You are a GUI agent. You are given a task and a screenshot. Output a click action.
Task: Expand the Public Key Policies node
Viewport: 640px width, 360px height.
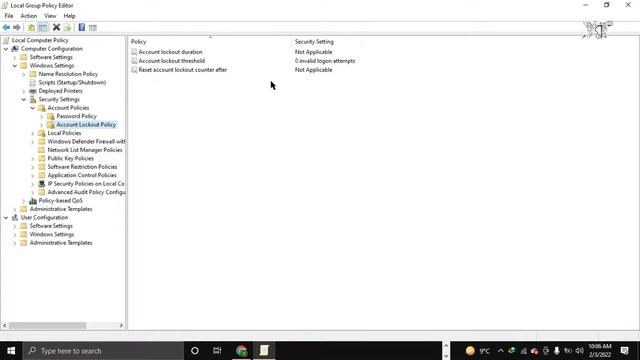pyautogui.click(x=33, y=159)
